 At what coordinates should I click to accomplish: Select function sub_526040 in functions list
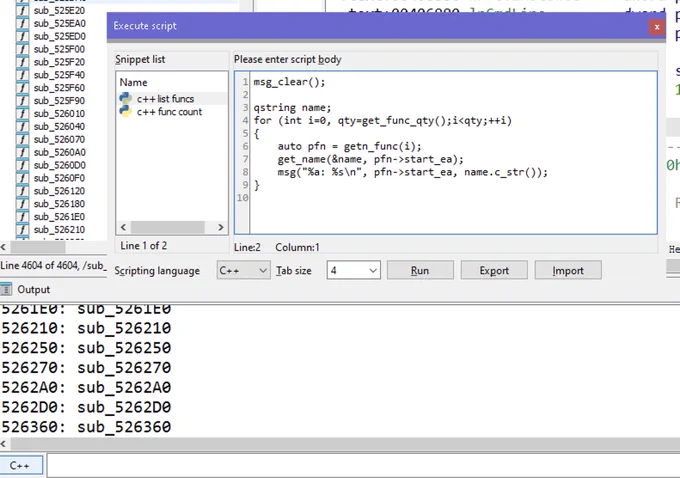[59, 126]
